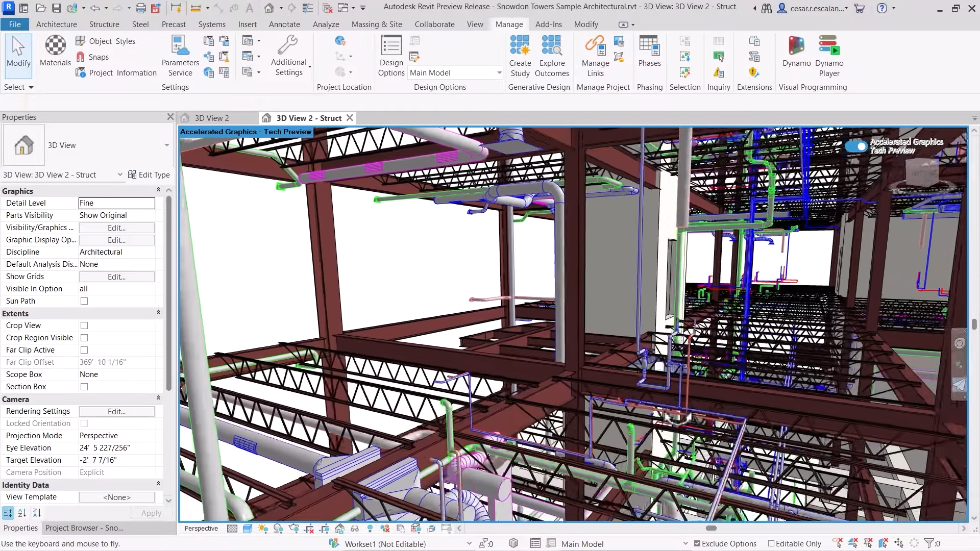Click Visual Style cube icon in view control bar
Viewport: 980px width, 551px height.
pos(248,529)
